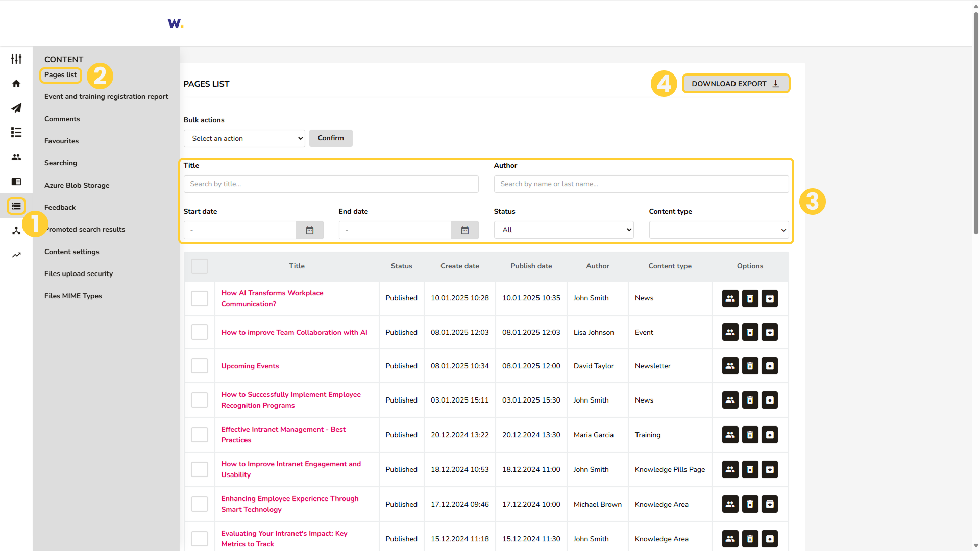This screenshot has width=980, height=551.
Task: Archive icon for How AI Transforms Workplace row
Action: [x=770, y=298]
